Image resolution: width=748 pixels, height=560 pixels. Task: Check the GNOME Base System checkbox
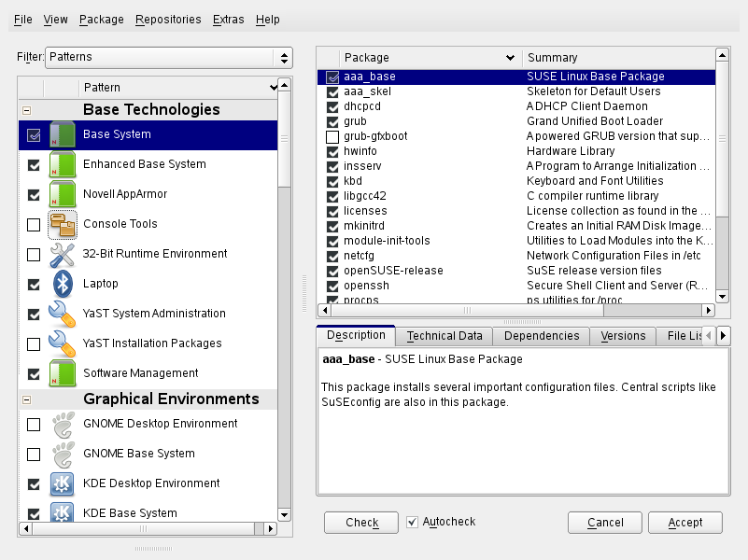point(34,454)
